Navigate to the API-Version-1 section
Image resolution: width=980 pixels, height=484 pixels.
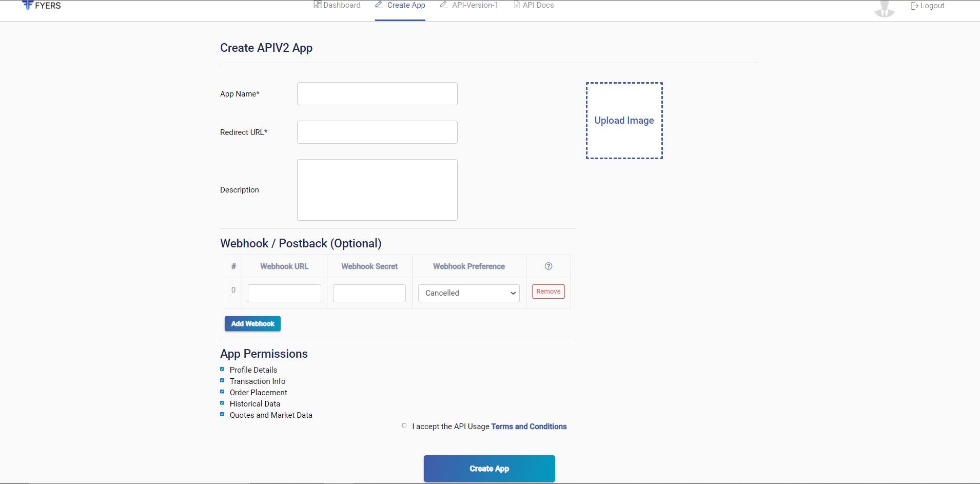point(475,5)
